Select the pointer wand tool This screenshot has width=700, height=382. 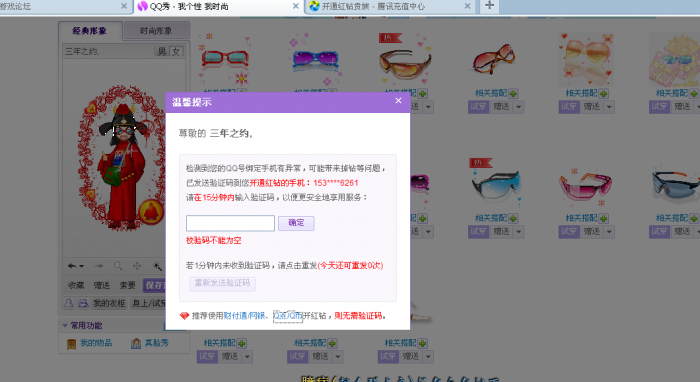click(x=157, y=266)
